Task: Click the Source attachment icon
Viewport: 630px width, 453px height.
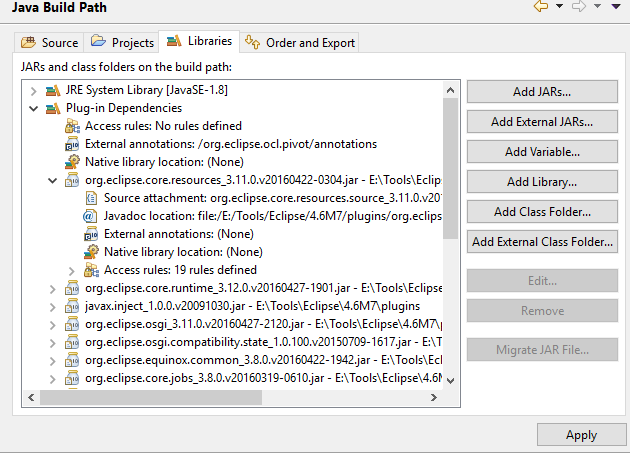Action: tap(91, 198)
